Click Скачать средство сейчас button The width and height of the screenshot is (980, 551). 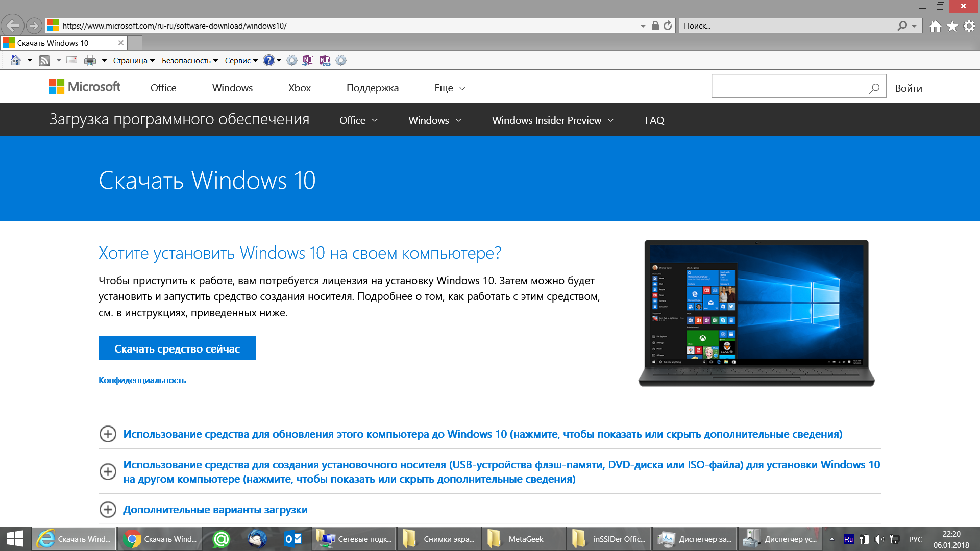[x=177, y=348]
